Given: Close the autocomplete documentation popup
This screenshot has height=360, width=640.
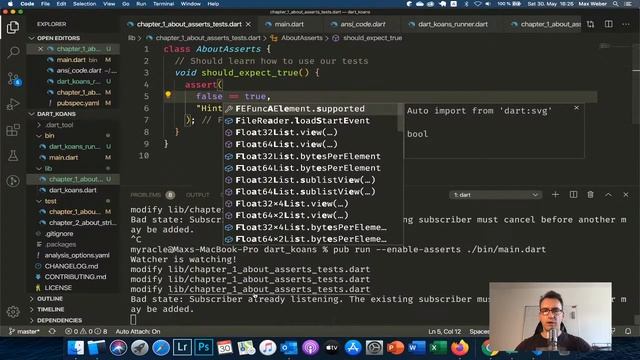Looking at the screenshot, I should click(x=576, y=108).
